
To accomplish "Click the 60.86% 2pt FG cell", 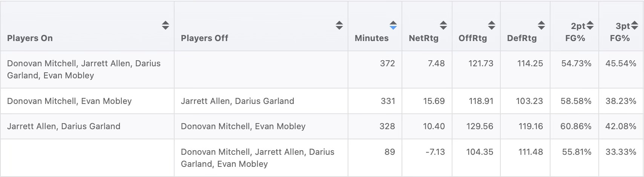I will click(x=575, y=126).
